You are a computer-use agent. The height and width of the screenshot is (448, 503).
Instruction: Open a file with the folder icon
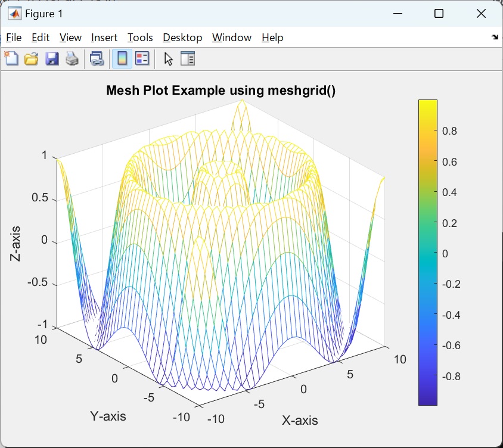[32, 59]
